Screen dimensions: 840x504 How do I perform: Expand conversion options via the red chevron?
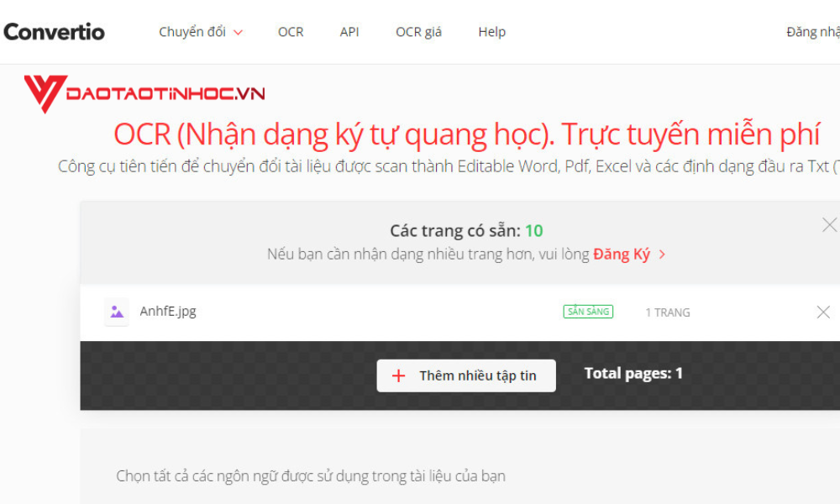pos(238,33)
